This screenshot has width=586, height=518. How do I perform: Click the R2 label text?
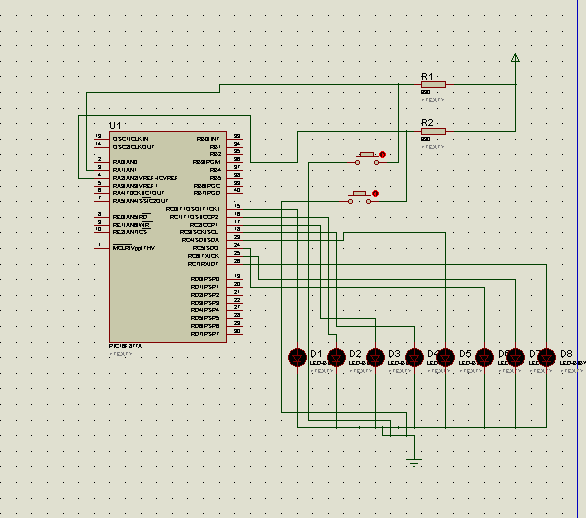[427, 123]
